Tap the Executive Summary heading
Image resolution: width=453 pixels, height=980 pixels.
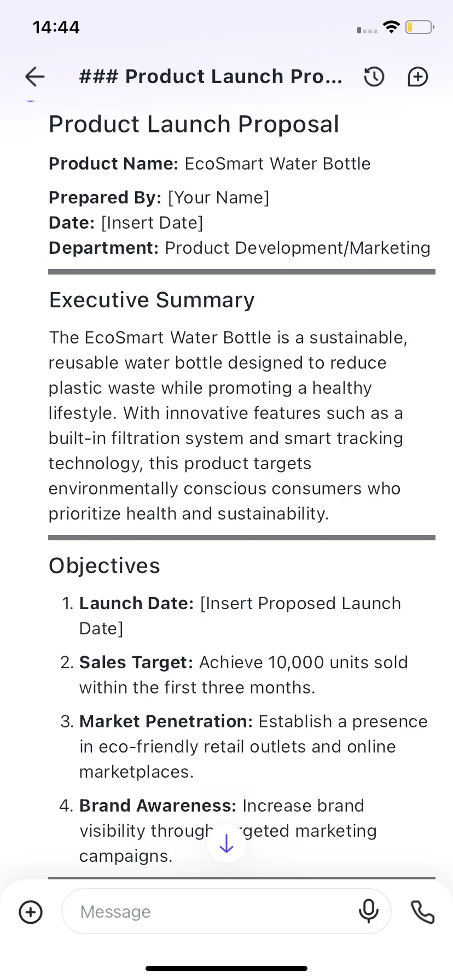point(152,300)
